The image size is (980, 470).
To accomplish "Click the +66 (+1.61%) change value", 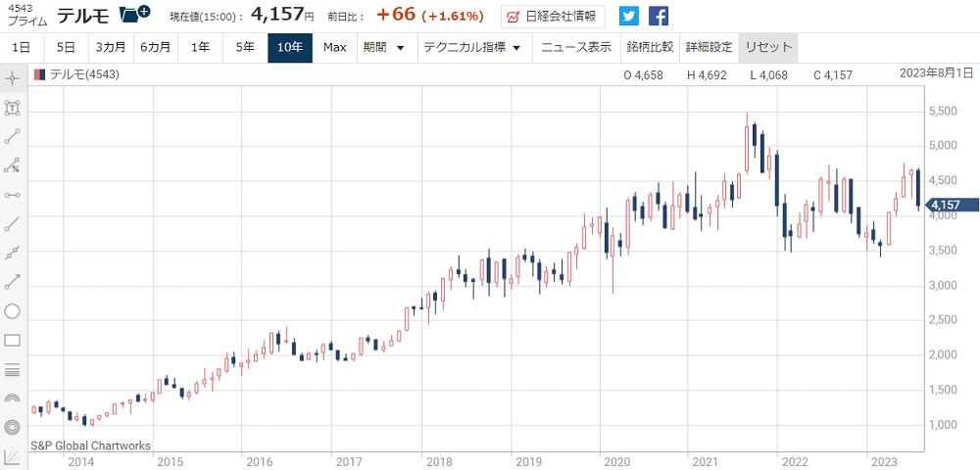I will (x=430, y=16).
